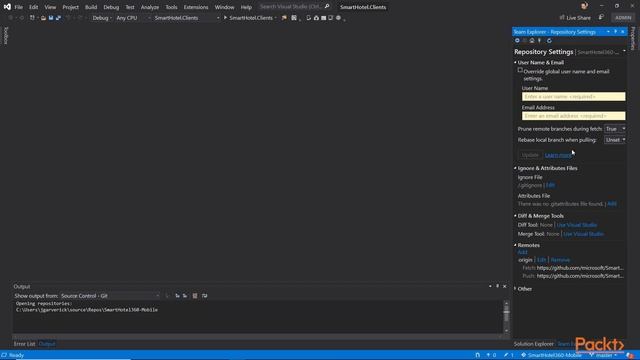Pin Team Explorer panel
Image resolution: width=640 pixels, height=360 pixels.
(616, 32)
